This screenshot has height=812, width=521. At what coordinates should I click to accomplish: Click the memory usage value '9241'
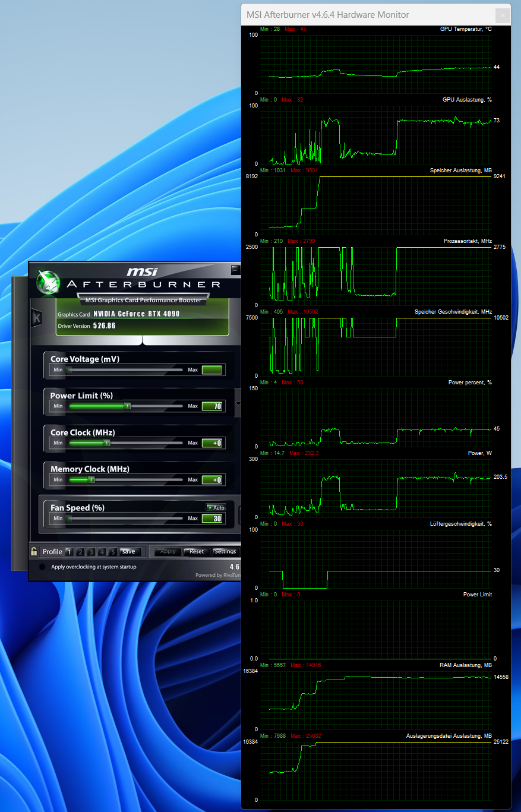(x=500, y=176)
